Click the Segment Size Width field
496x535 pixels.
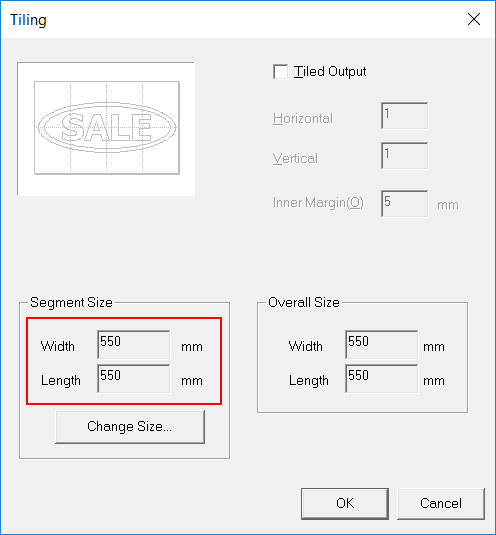pos(134,345)
